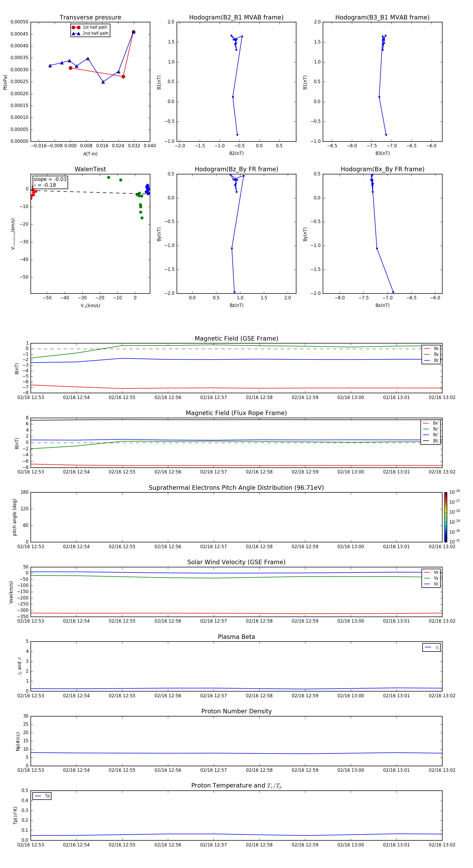Select the 'slope = -0.03' annotation
The width and height of the screenshot is (473, 868).
(x=50, y=179)
